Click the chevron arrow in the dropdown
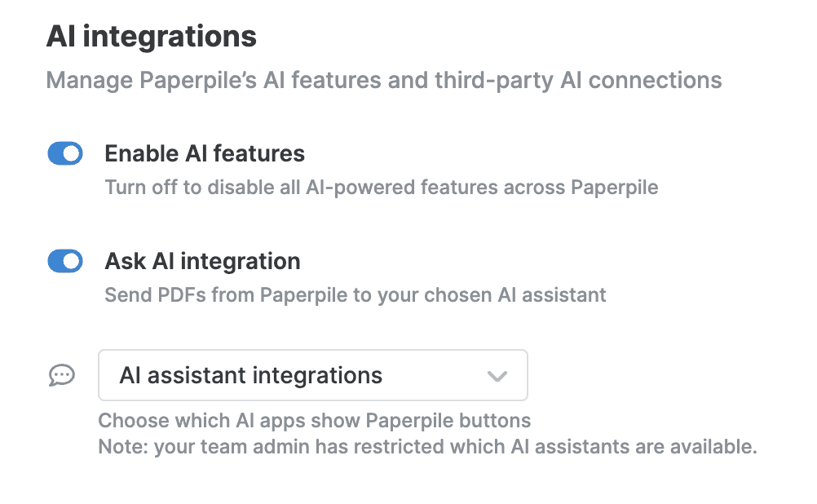Viewport: 817px width, 504px height. tap(497, 376)
